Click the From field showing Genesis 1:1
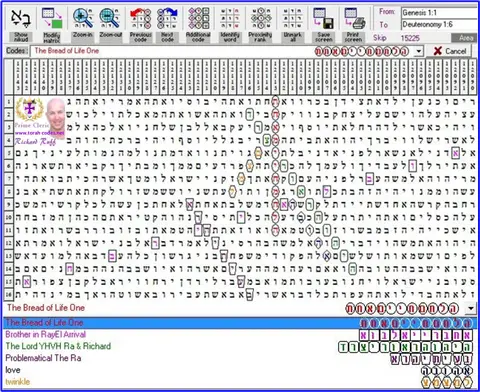The height and width of the screenshot is (392, 480). click(439, 13)
